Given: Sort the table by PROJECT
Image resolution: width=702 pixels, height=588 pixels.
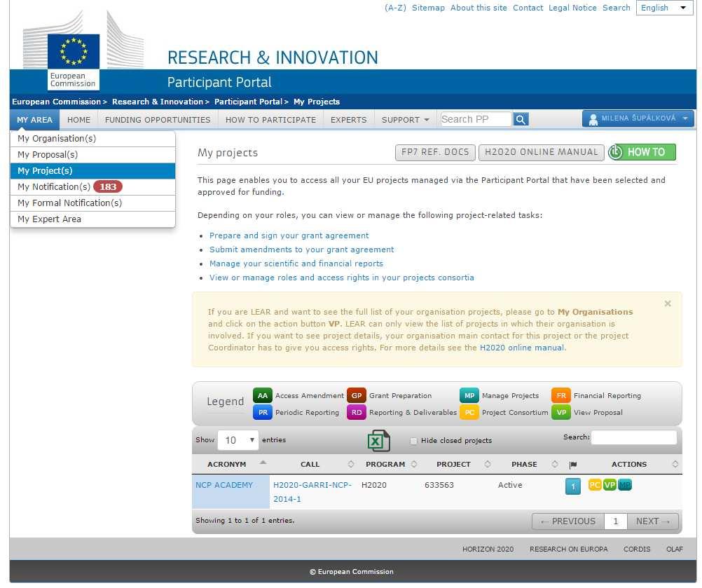Looking at the screenshot, I should [x=457, y=464].
